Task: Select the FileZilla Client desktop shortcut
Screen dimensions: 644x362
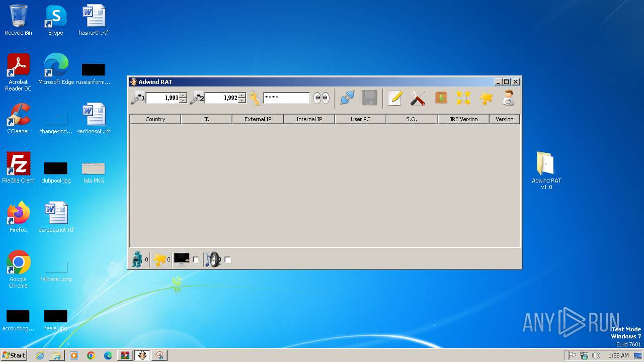Action: click(18, 168)
